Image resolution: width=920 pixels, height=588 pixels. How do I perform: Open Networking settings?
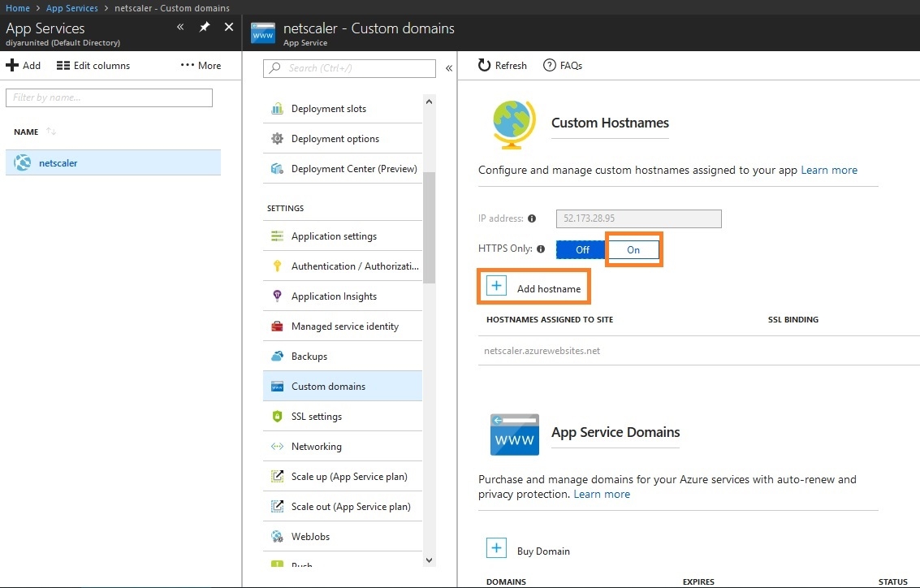click(343, 446)
